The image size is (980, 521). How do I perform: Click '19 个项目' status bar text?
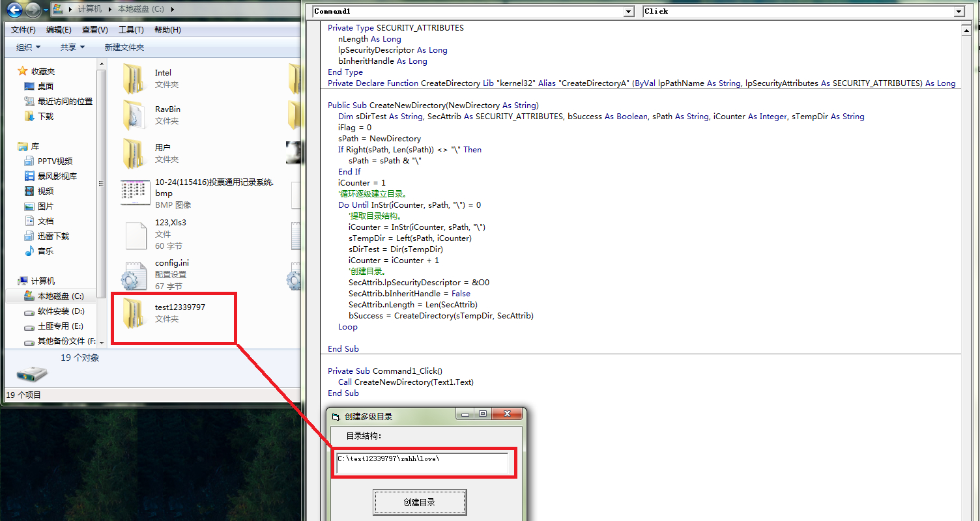point(23,395)
